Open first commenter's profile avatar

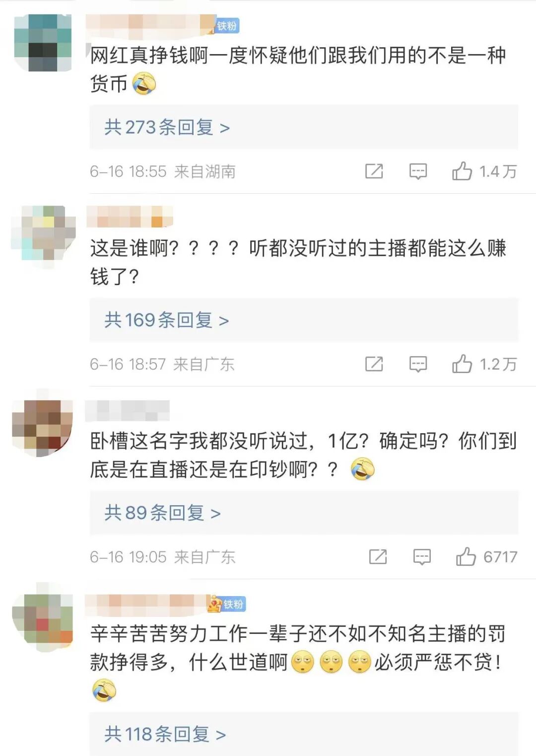[43, 43]
